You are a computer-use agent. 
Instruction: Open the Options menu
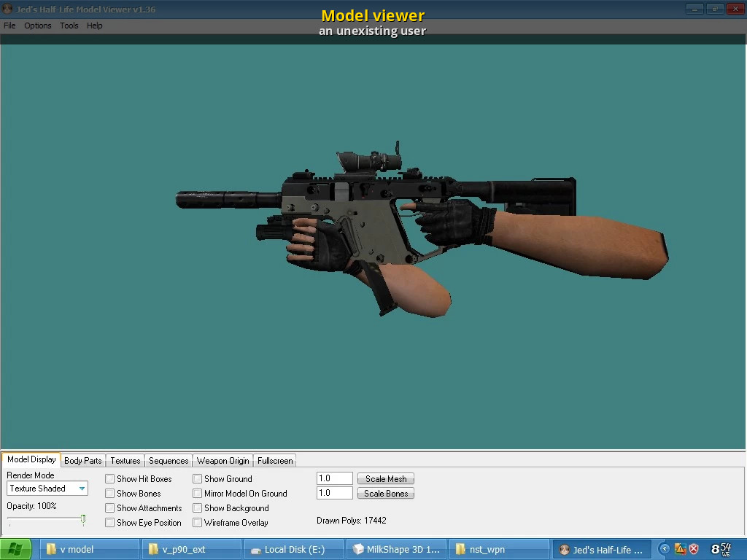38,26
